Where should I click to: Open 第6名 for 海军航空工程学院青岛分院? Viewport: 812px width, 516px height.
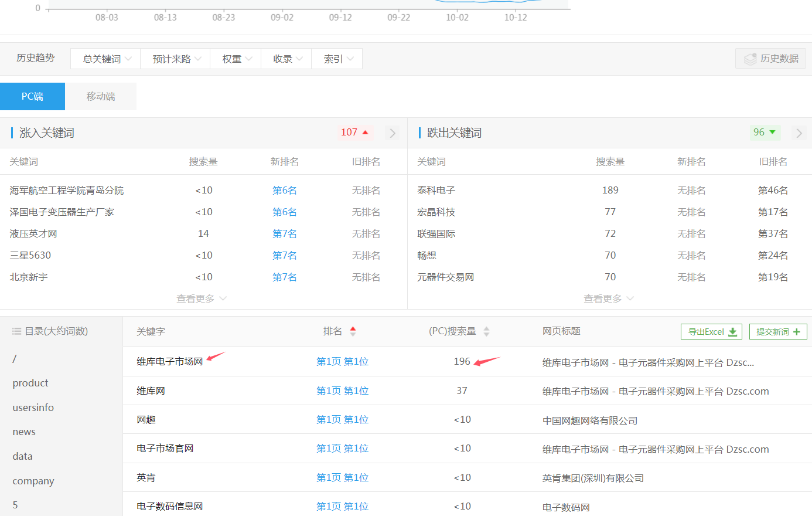tap(285, 191)
